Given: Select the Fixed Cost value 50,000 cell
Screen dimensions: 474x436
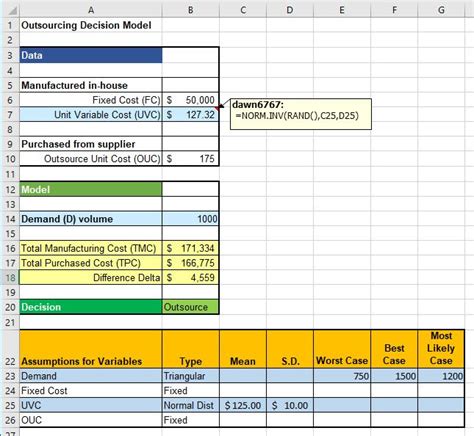Looking at the screenshot, I should point(191,100).
